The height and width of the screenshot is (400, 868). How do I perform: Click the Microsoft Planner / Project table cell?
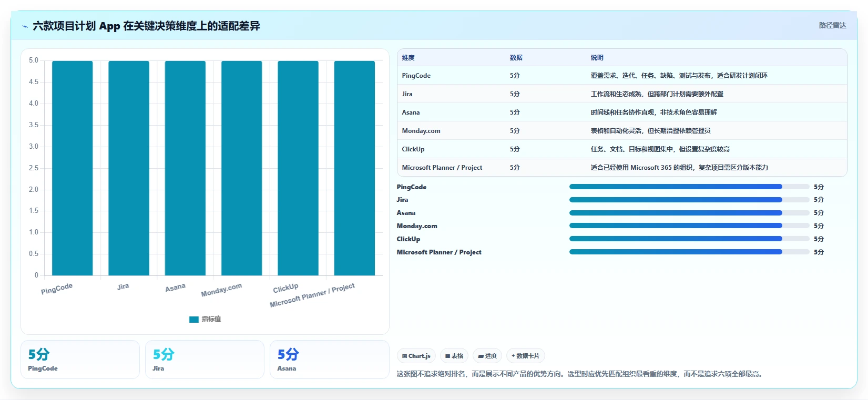[442, 168]
